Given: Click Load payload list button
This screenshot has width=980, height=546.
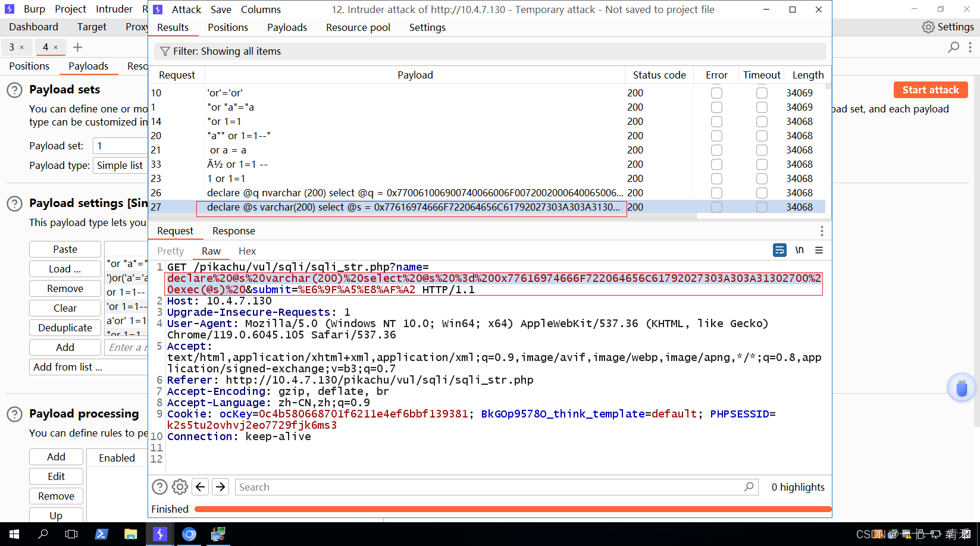Looking at the screenshot, I should click(x=65, y=269).
